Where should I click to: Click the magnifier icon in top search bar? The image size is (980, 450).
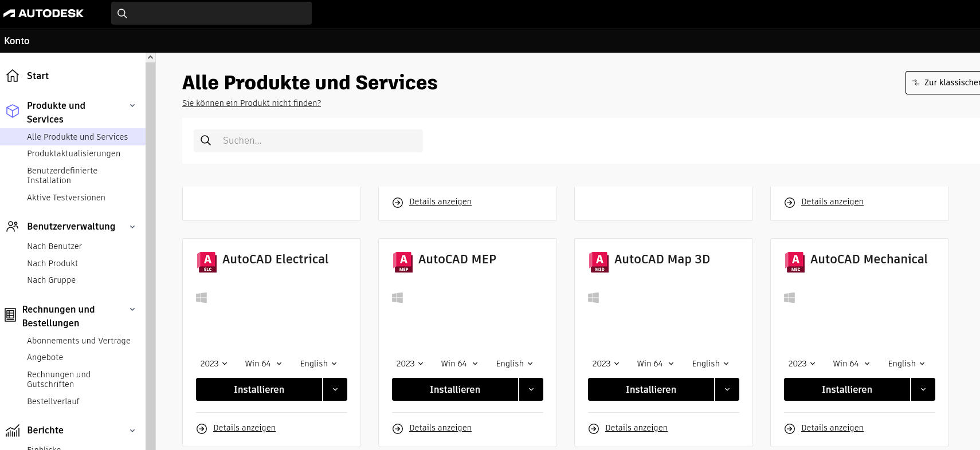pyautogui.click(x=122, y=13)
